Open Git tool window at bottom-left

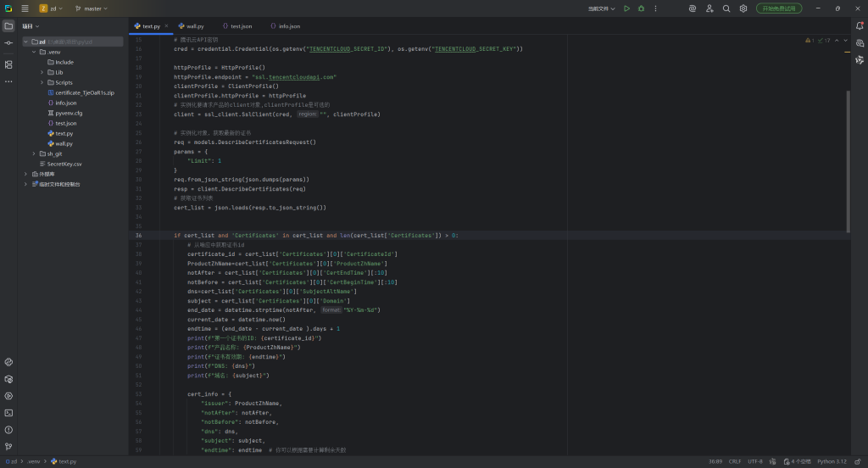(x=8, y=446)
